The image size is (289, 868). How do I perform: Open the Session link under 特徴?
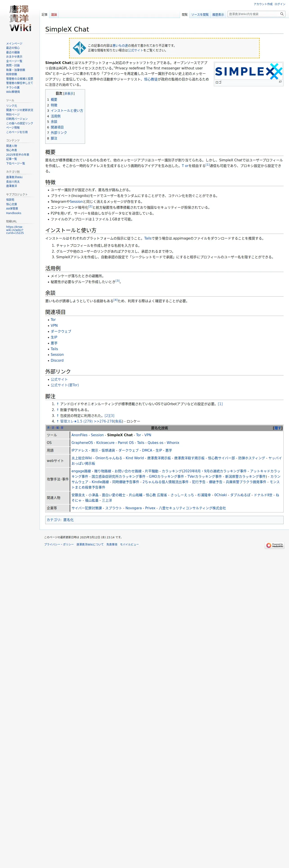tap(76, 201)
